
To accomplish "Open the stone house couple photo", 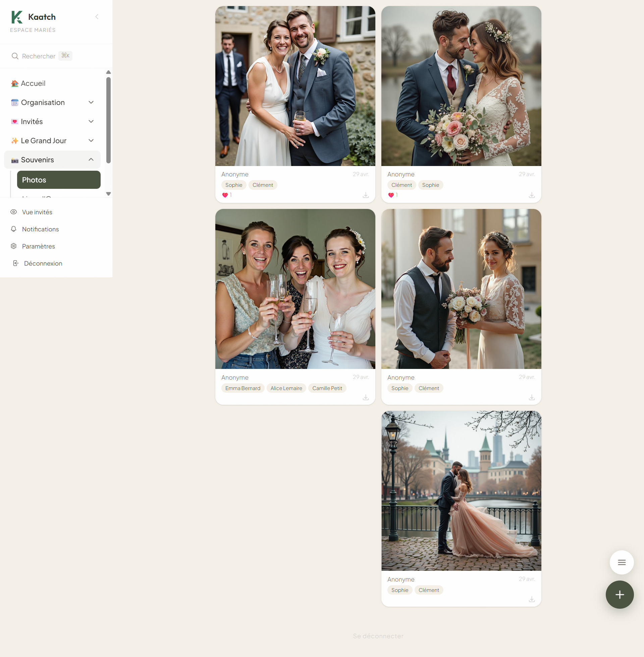I will [295, 86].
